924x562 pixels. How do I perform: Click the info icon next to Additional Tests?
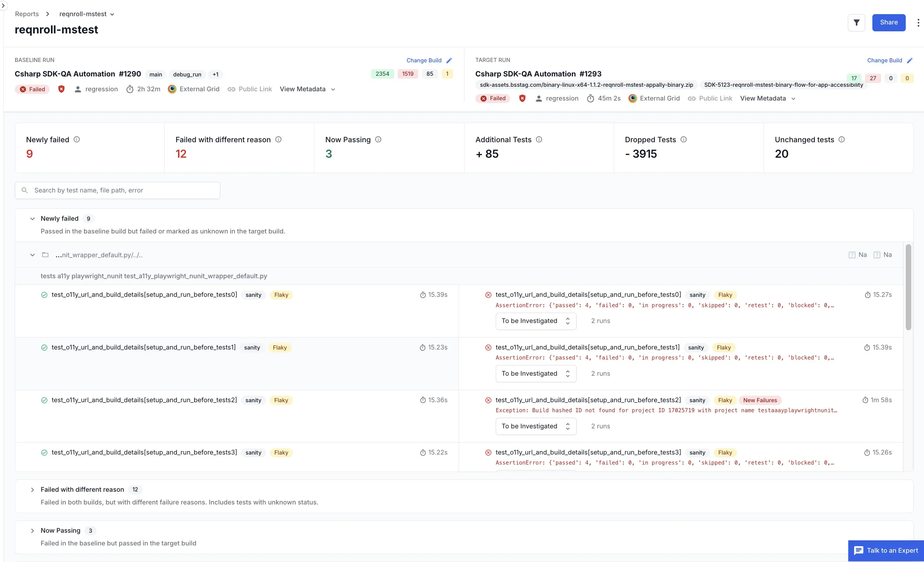point(539,139)
